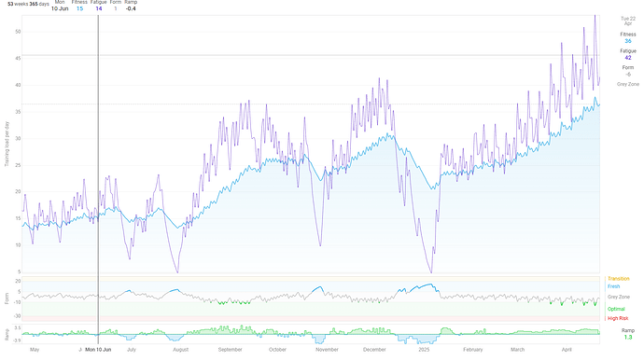Select the 2025 label on the time axis
This screenshot has height=361, width=644.
[424, 350]
